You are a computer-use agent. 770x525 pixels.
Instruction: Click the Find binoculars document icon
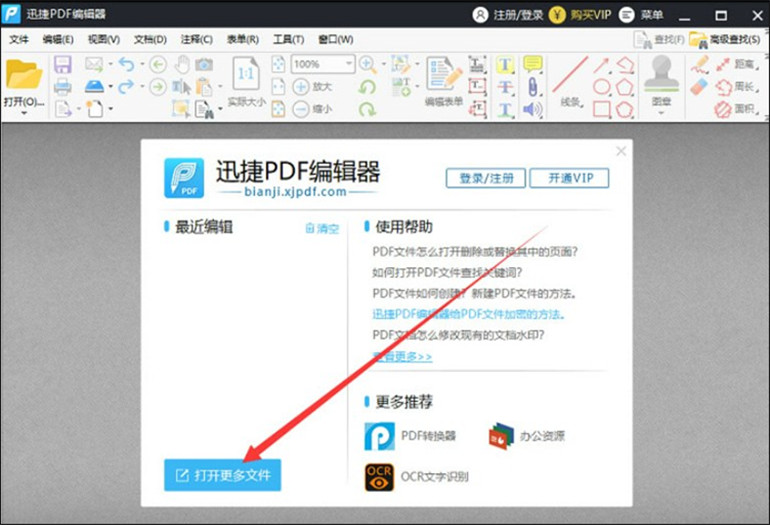coord(204,109)
